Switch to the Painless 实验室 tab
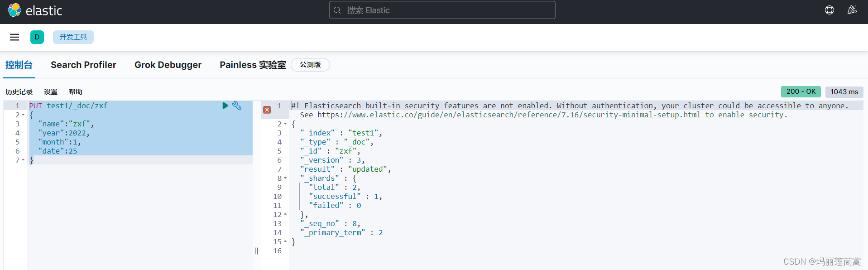The image size is (868, 270). (253, 65)
